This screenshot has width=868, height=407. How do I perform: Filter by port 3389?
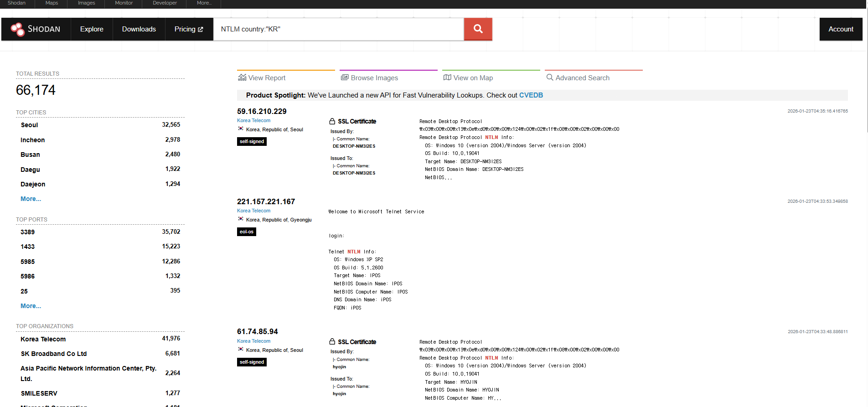pos(27,232)
